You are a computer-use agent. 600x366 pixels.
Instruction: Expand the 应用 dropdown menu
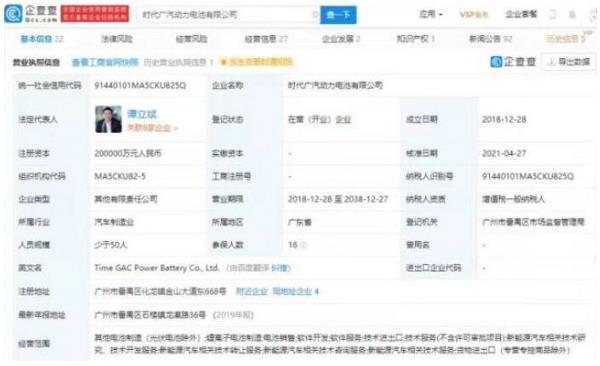[430, 15]
